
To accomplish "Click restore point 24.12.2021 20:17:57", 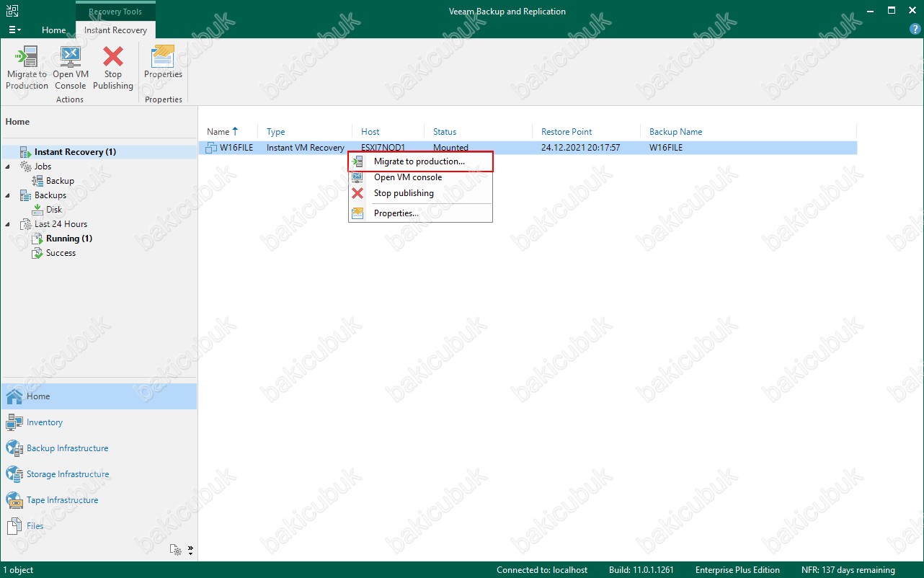I will [x=580, y=148].
